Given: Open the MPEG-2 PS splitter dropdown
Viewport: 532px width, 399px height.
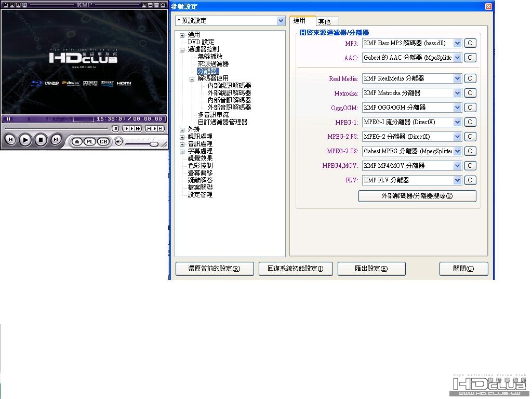Looking at the screenshot, I should [457, 137].
